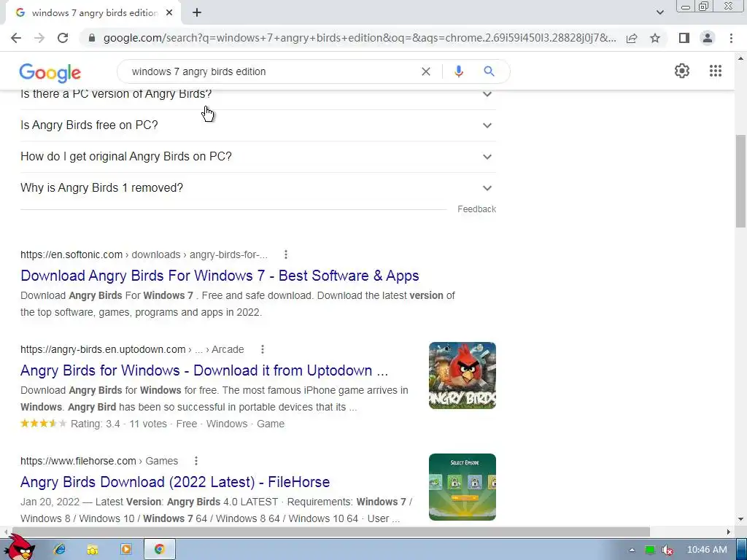This screenshot has width=747, height=560.
Task: Click the horizontal scrollbar thumb
Action: click(330, 532)
